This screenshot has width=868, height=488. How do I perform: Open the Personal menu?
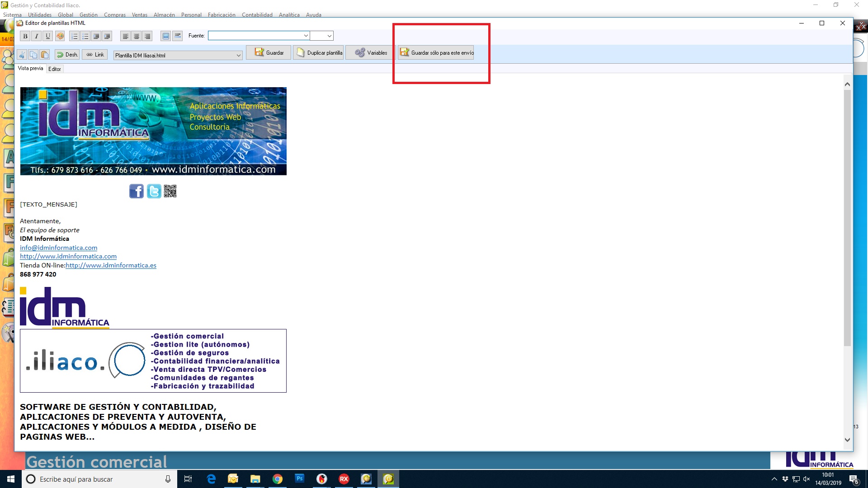point(191,15)
